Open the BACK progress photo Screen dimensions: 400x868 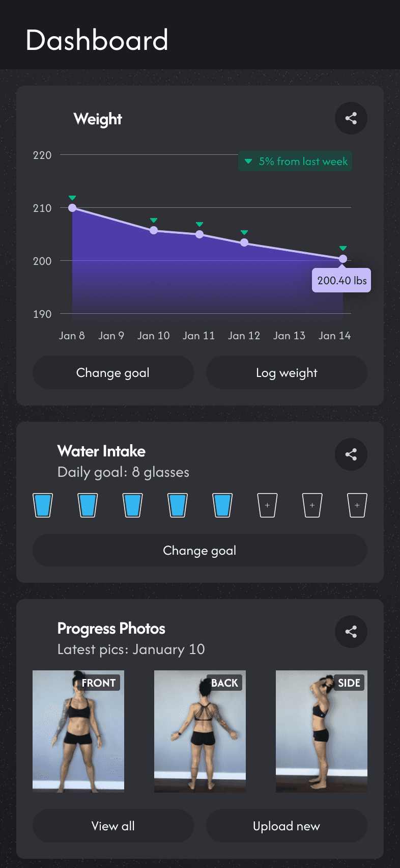pyautogui.click(x=200, y=731)
